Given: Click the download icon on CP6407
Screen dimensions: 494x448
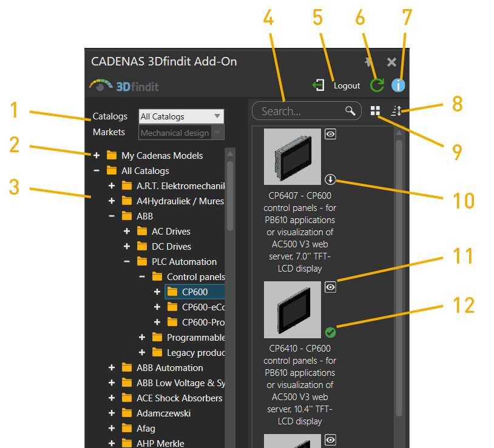Looking at the screenshot, I should [x=330, y=179].
